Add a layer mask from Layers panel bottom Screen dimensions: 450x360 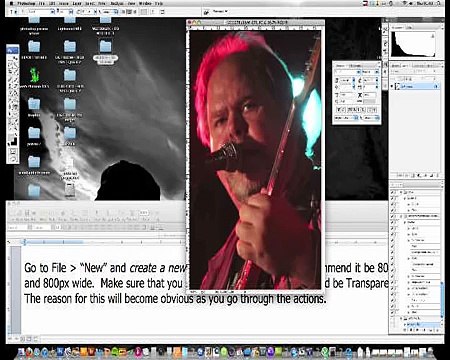(413, 175)
